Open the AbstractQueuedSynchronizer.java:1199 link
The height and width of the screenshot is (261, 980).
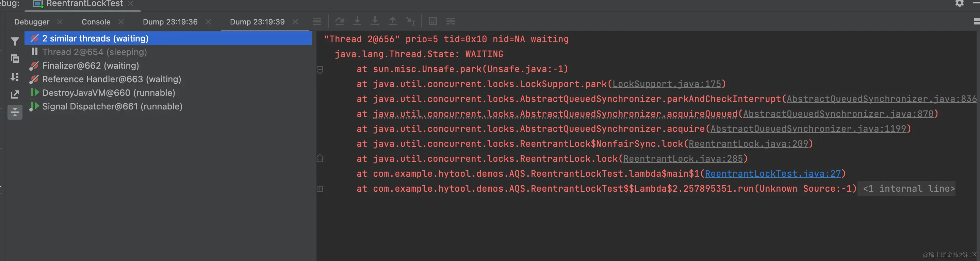pos(808,129)
